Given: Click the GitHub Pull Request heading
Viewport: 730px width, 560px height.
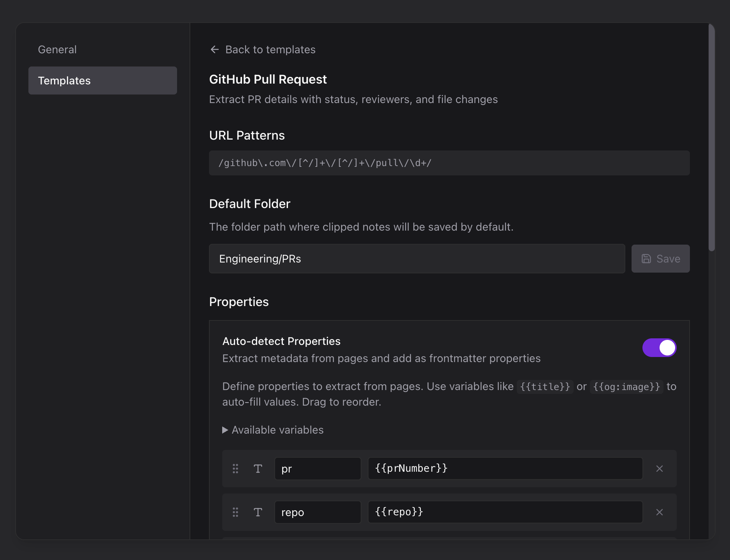Looking at the screenshot, I should pos(268,79).
